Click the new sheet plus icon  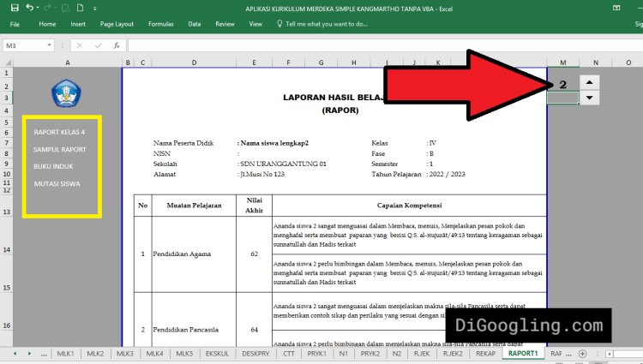[583, 353]
